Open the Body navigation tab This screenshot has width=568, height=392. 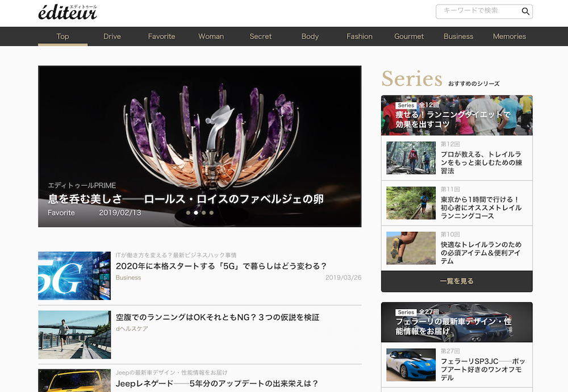tap(310, 36)
